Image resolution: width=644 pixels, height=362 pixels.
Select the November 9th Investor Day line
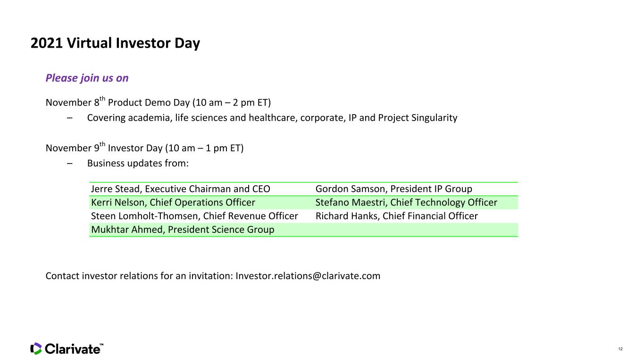click(x=144, y=148)
